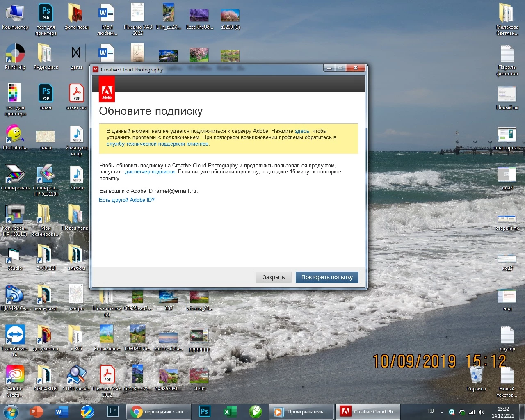Select the "Мои сканирова..." folder shortcut
This screenshot has height=420, width=525.
(46, 221)
